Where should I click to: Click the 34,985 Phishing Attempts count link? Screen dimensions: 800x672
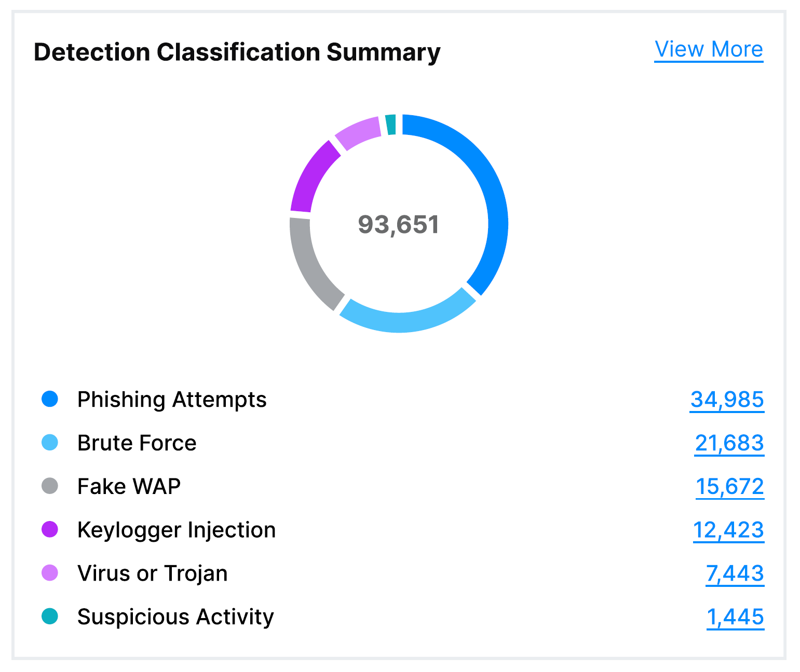tap(726, 400)
